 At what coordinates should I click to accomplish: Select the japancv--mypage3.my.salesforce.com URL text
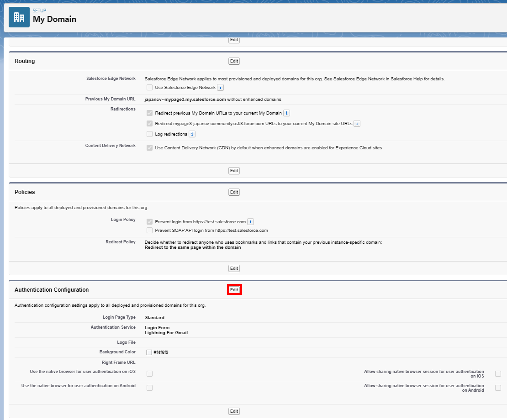click(x=185, y=99)
